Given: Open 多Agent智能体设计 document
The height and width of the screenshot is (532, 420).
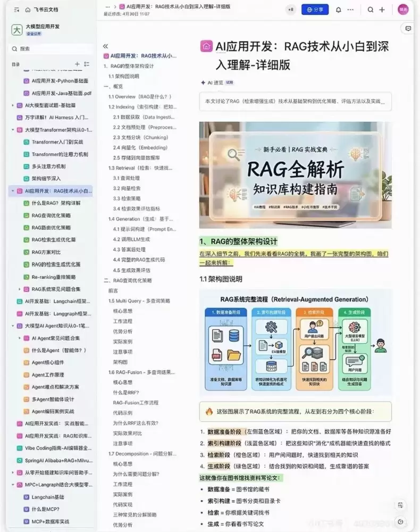Looking at the screenshot, I should 53,400.
